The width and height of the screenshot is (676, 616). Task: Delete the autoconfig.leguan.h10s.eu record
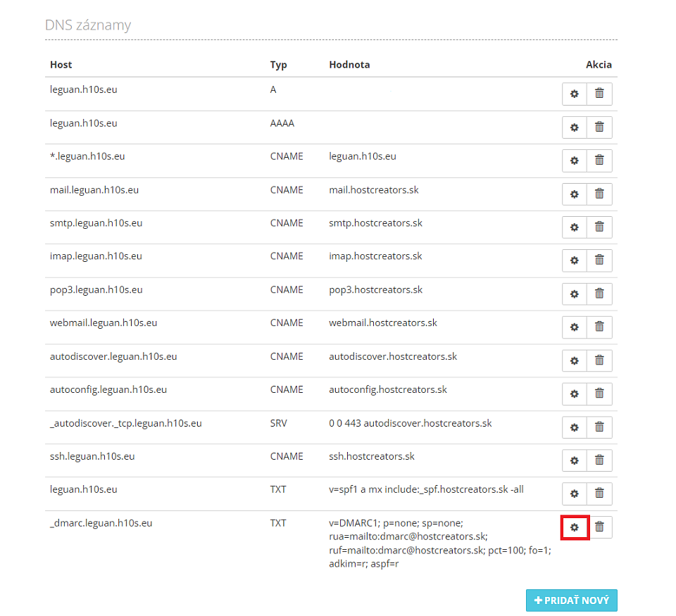tap(599, 394)
